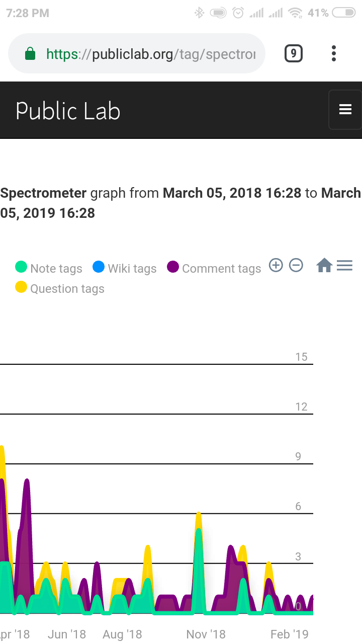Reset chart zoom with home icon

click(x=324, y=265)
